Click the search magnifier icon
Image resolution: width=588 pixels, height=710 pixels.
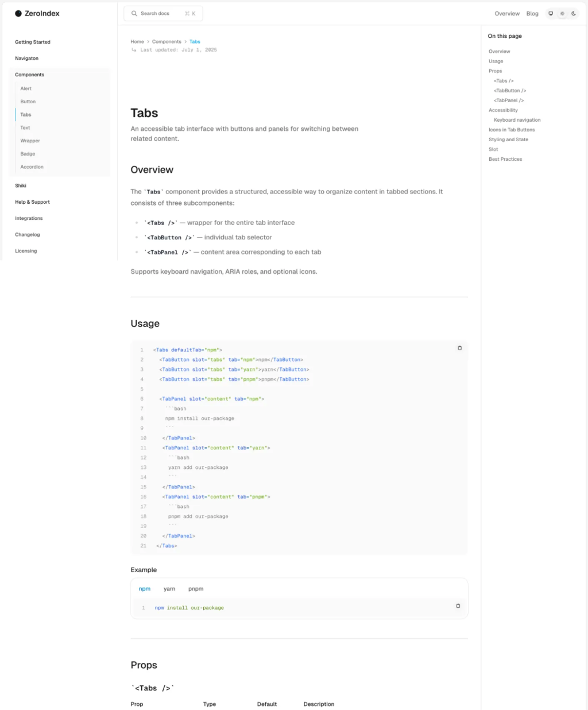pyautogui.click(x=134, y=13)
